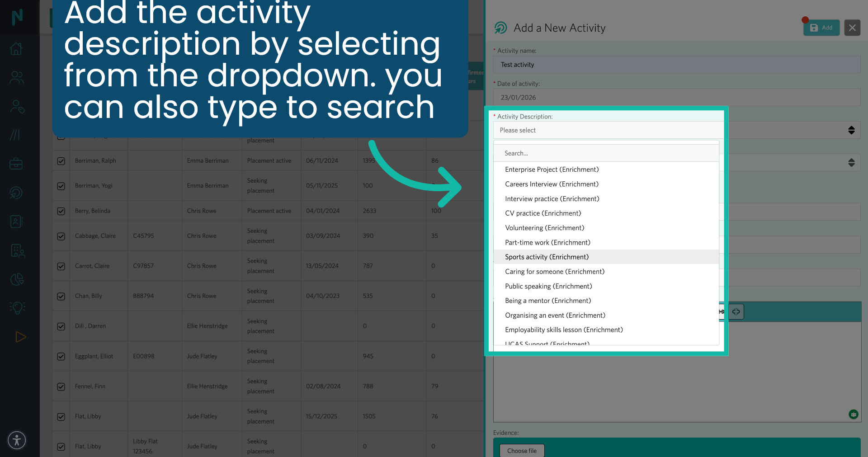Deselect the checkbox for Fennel, Finn
The width and height of the screenshot is (868, 457).
pyautogui.click(x=61, y=386)
